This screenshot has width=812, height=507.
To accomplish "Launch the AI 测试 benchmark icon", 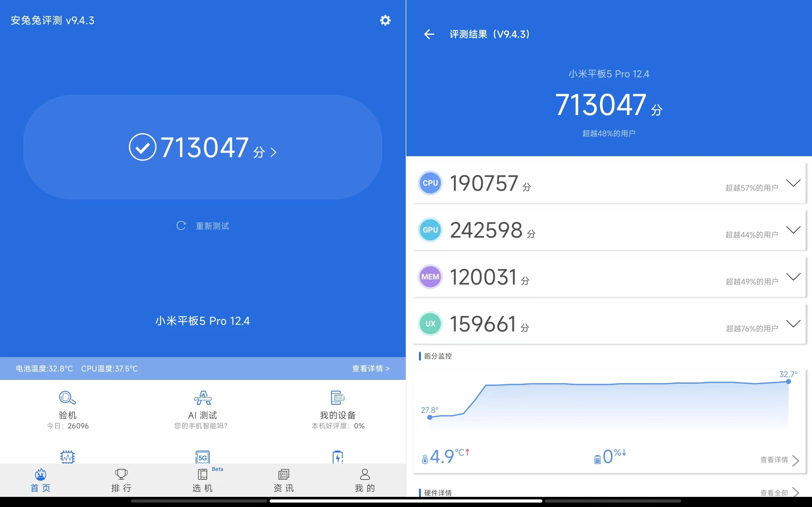I will point(203,398).
